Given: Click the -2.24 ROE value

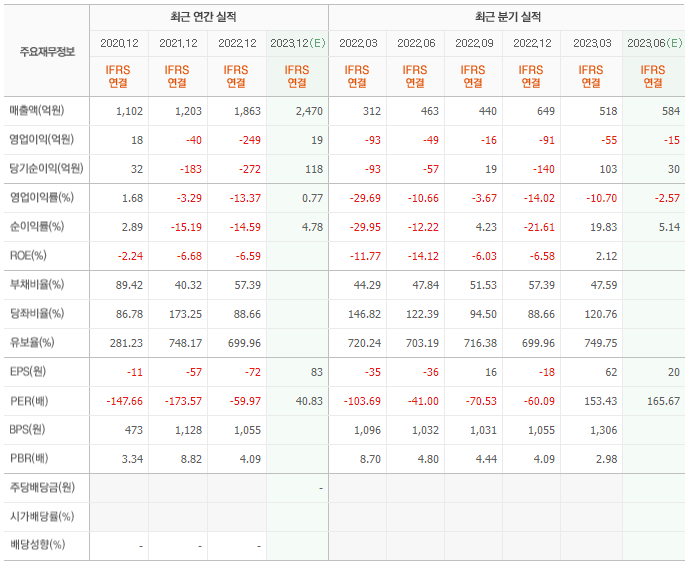Looking at the screenshot, I should coord(130,256).
